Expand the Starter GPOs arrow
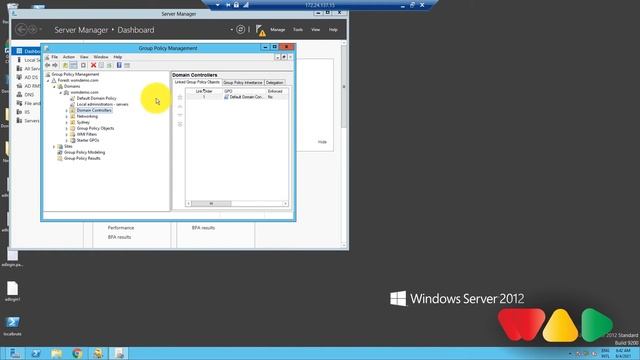The image size is (640, 360). click(67, 140)
